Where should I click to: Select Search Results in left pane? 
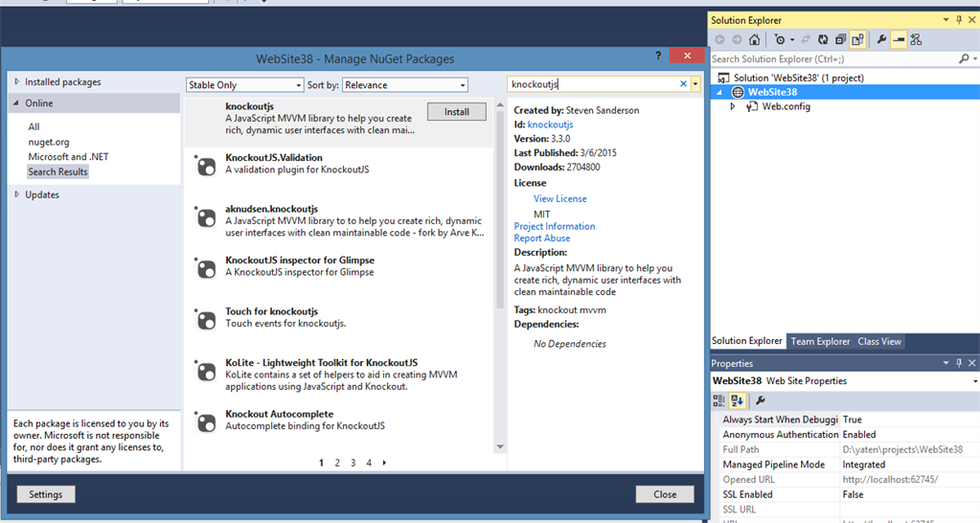tap(57, 171)
